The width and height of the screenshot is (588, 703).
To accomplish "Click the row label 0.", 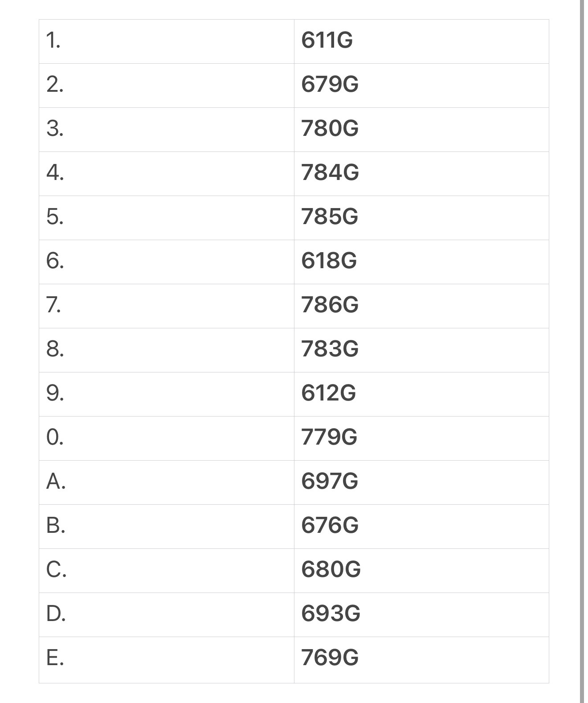I will pos(55,437).
